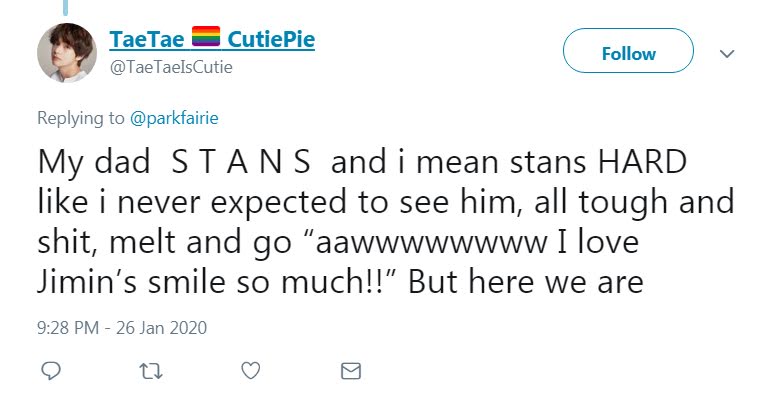Open the TaeTae profile picture avatar

click(66, 52)
